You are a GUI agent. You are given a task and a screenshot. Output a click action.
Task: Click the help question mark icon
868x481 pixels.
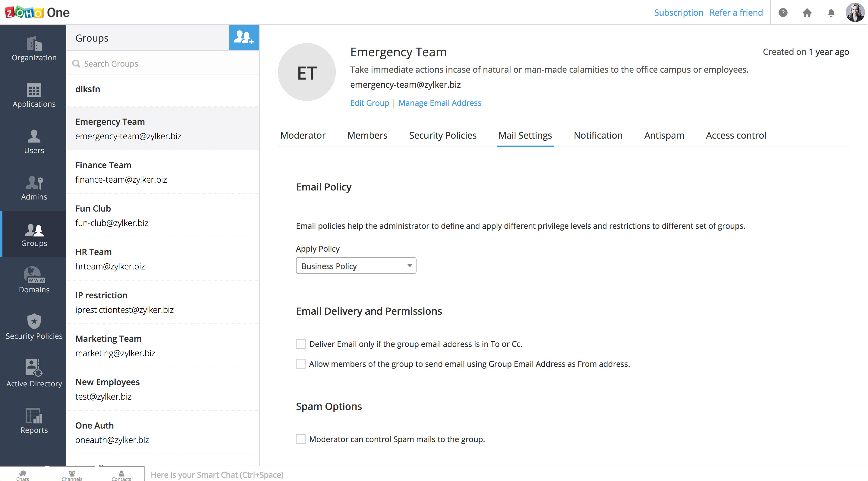pos(783,13)
